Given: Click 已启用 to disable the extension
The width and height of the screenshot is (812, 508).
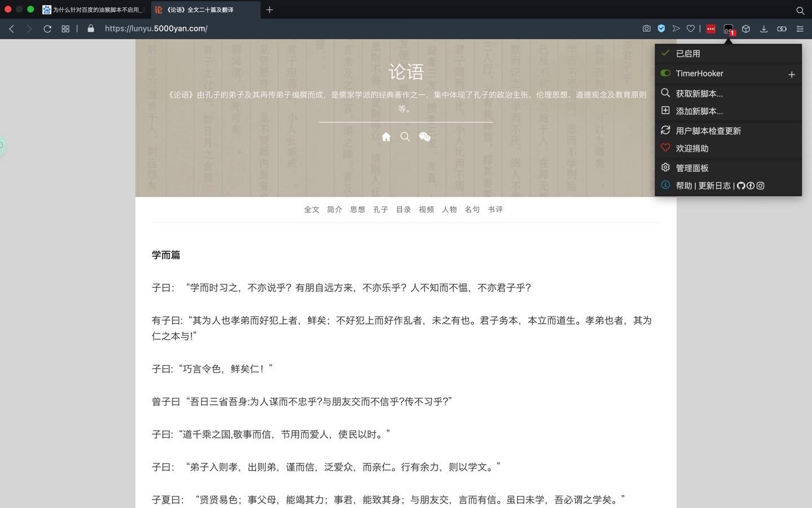Looking at the screenshot, I should click(688, 54).
